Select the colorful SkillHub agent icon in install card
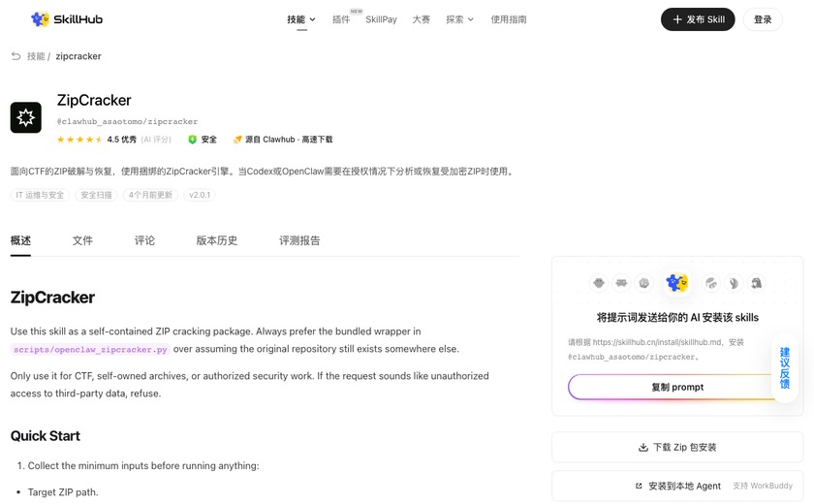 [x=677, y=283]
